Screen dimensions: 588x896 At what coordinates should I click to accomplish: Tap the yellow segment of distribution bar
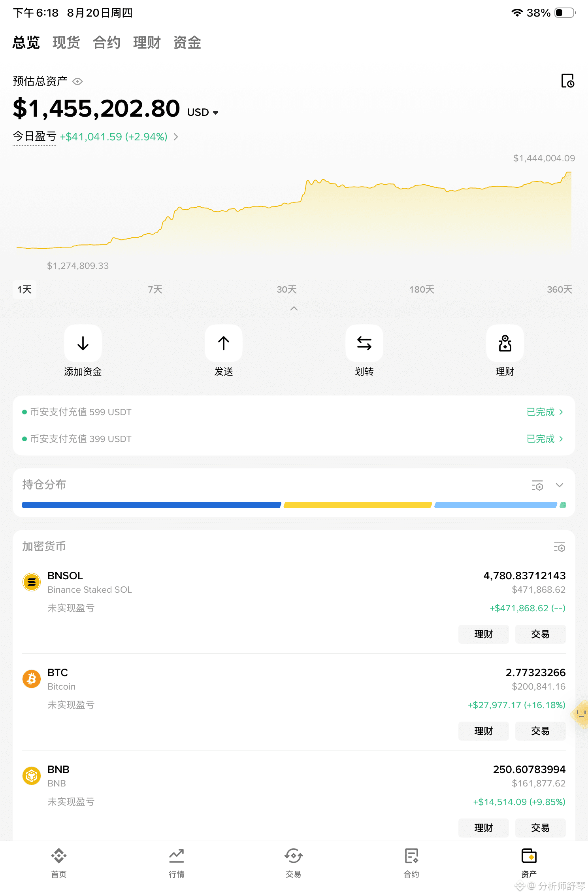(358, 505)
